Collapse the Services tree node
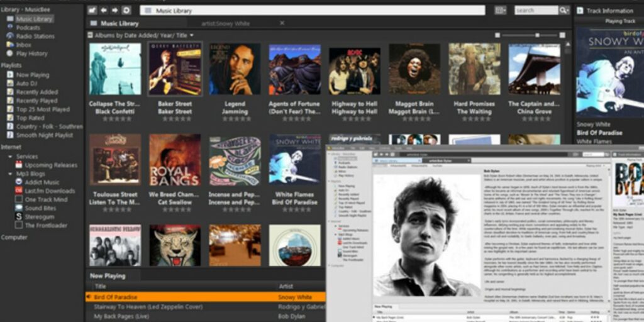Screen dimensions: 644x322 [10, 157]
